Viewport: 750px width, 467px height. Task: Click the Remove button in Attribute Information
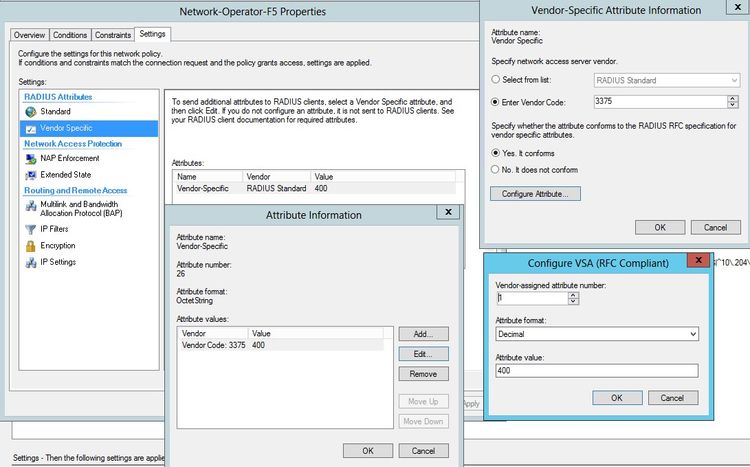(x=423, y=374)
